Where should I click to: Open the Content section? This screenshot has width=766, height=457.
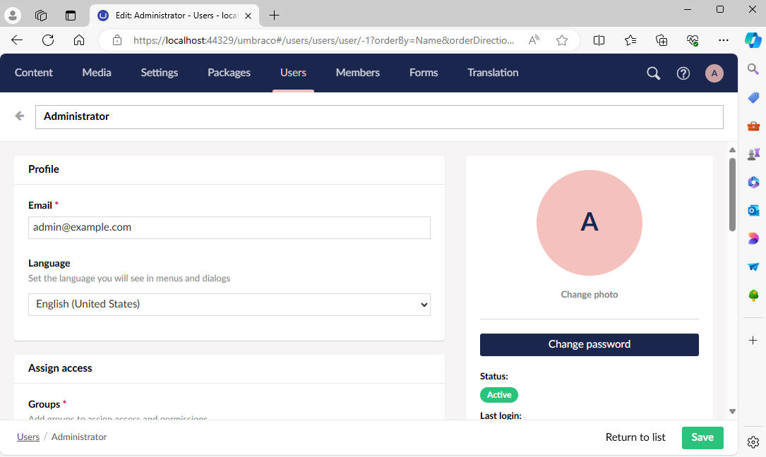pos(34,73)
